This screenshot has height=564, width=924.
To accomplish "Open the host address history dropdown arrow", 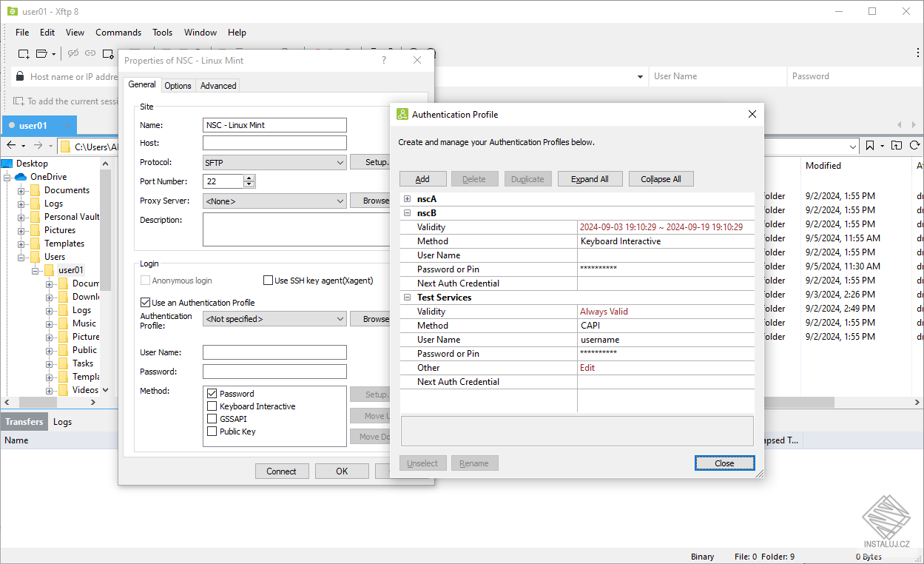I will pyautogui.click(x=640, y=76).
